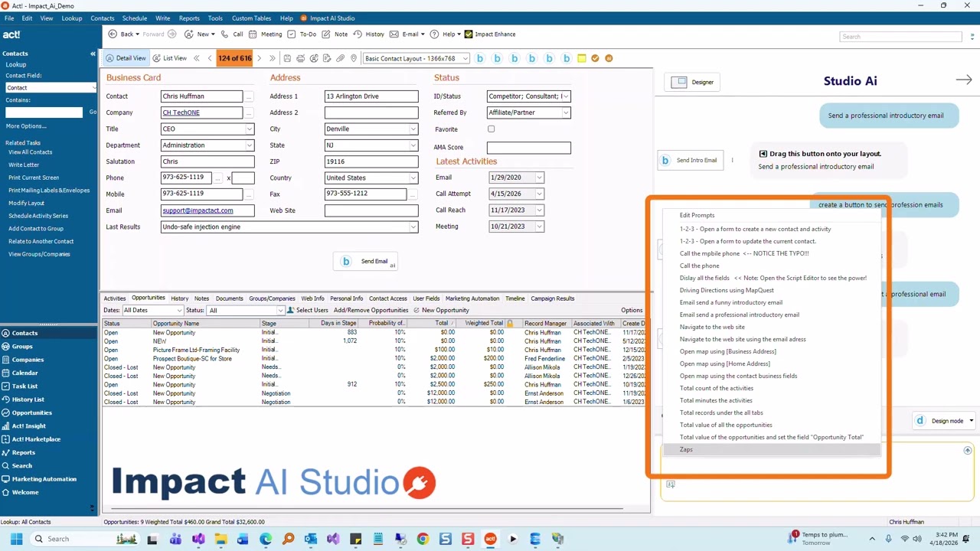Jump to last record double-arrow
Screen dimensions: 980x551
272,58
